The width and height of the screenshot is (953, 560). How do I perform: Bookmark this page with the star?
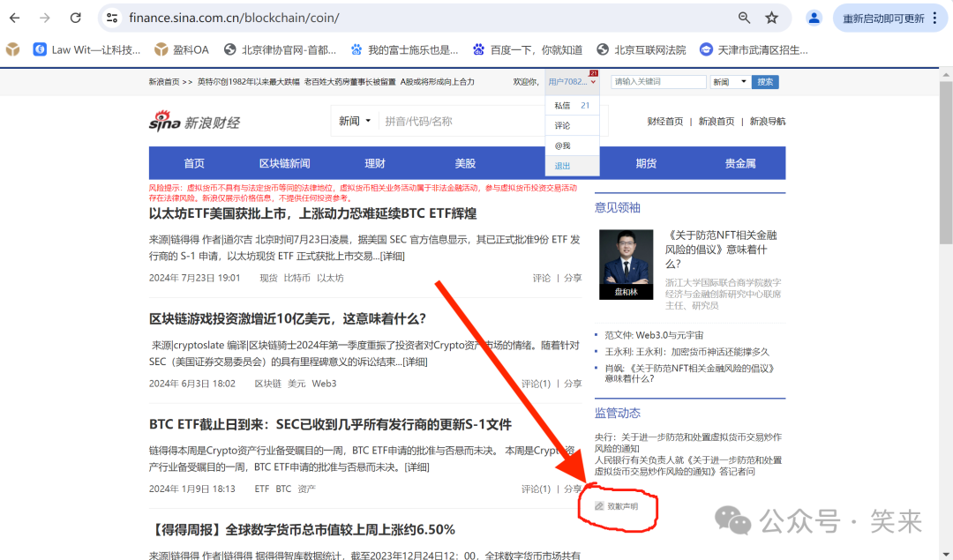coord(772,19)
